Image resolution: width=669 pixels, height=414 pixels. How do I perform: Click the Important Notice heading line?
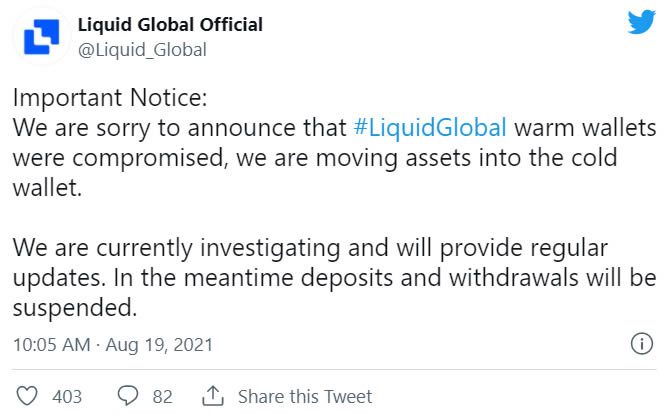click(x=110, y=98)
